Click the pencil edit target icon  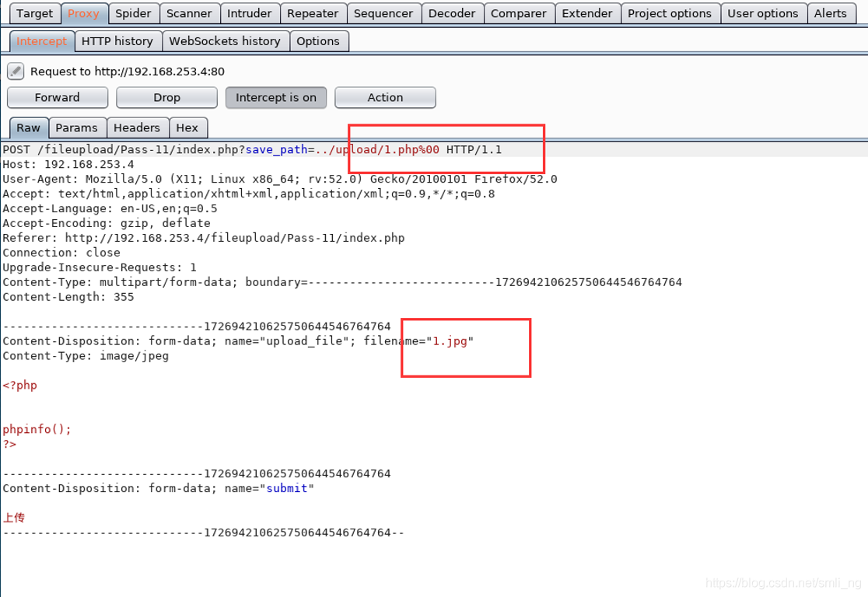[x=16, y=71]
